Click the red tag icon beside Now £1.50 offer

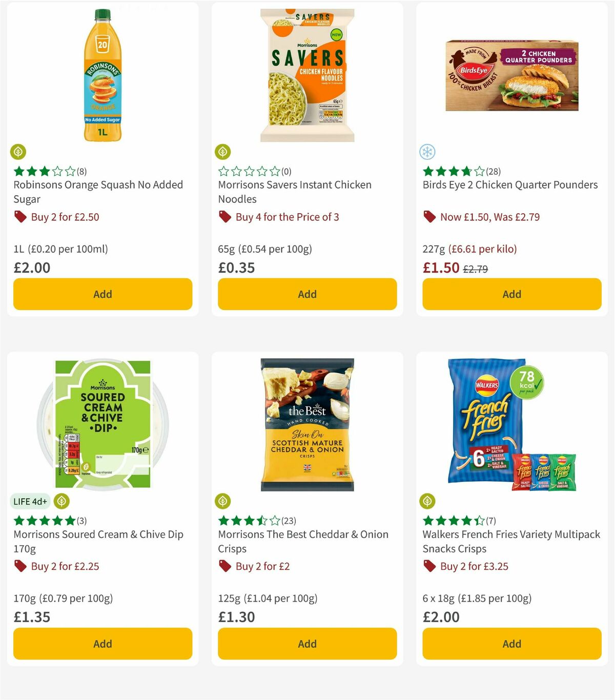click(429, 217)
